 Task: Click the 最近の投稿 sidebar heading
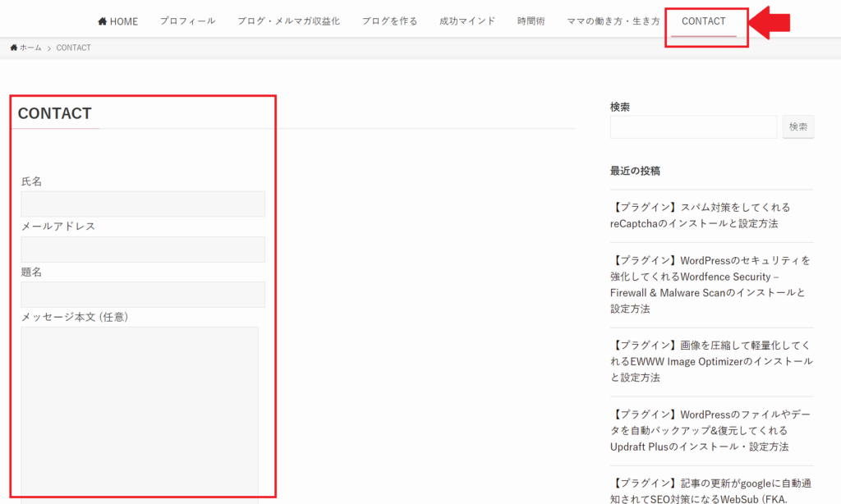(x=635, y=171)
